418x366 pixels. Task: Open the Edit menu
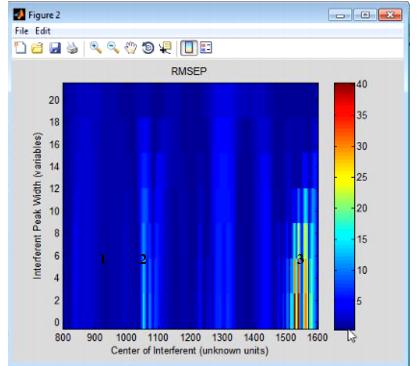[43, 31]
